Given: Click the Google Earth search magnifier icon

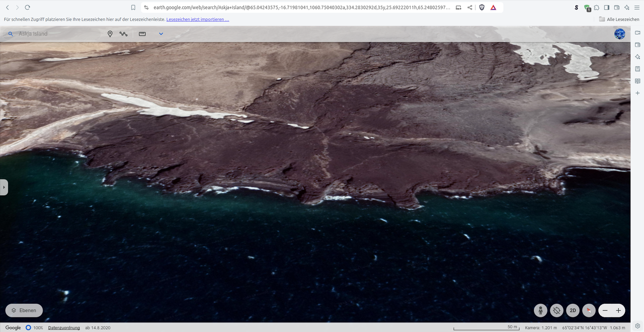Looking at the screenshot, I should (x=10, y=34).
